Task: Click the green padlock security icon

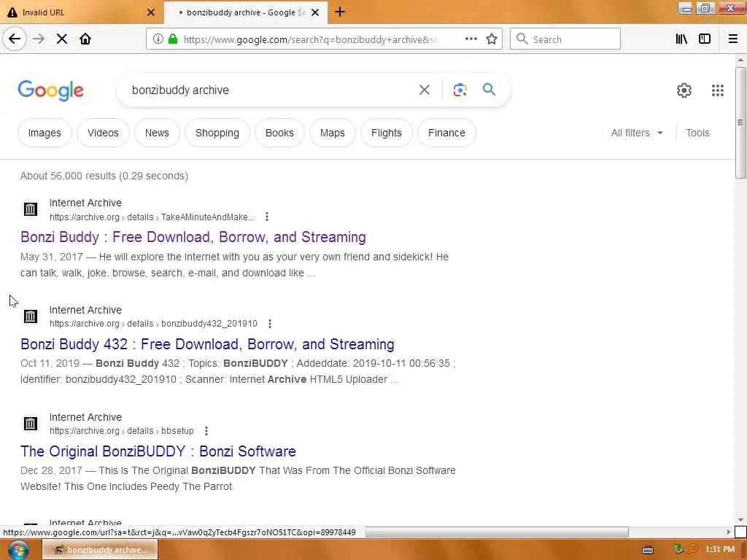Action: click(x=173, y=39)
